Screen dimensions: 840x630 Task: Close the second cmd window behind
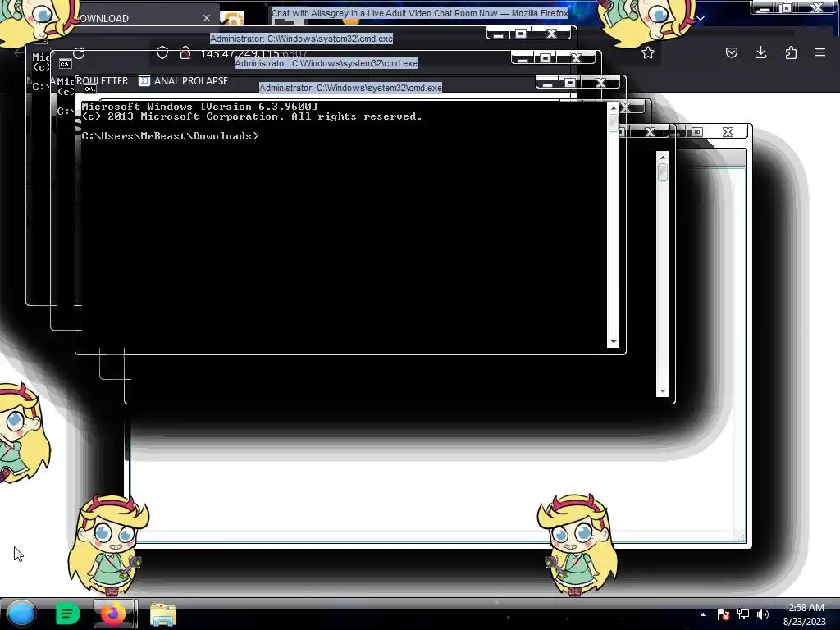click(576, 58)
